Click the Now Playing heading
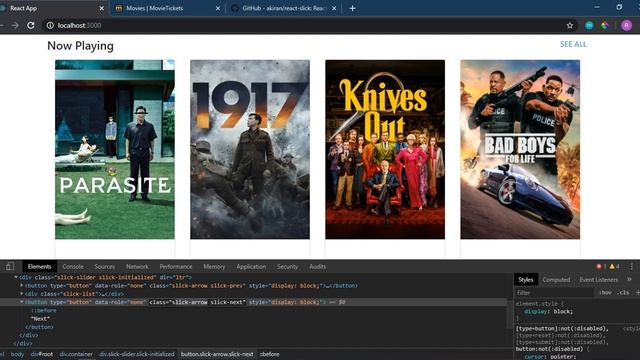Image resolution: width=640 pixels, height=360 pixels. tap(80, 46)
